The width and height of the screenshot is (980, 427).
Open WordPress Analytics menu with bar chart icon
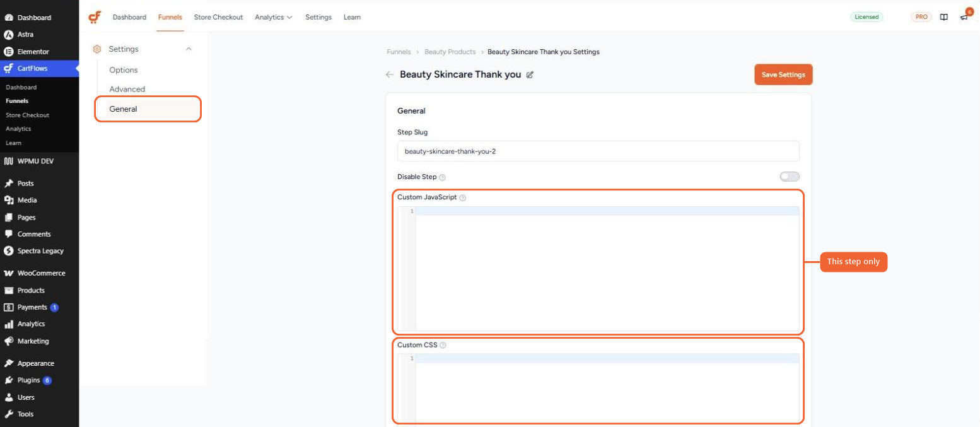39,324
